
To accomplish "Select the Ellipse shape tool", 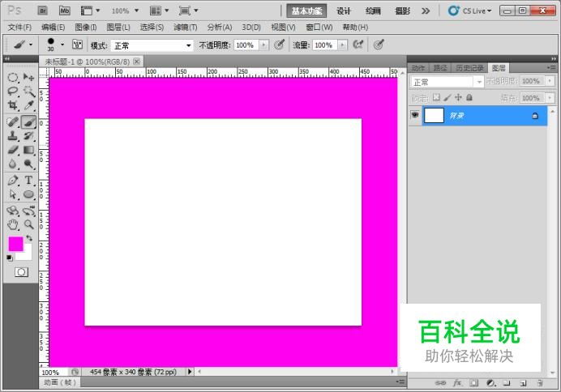I will pos(28,194).
